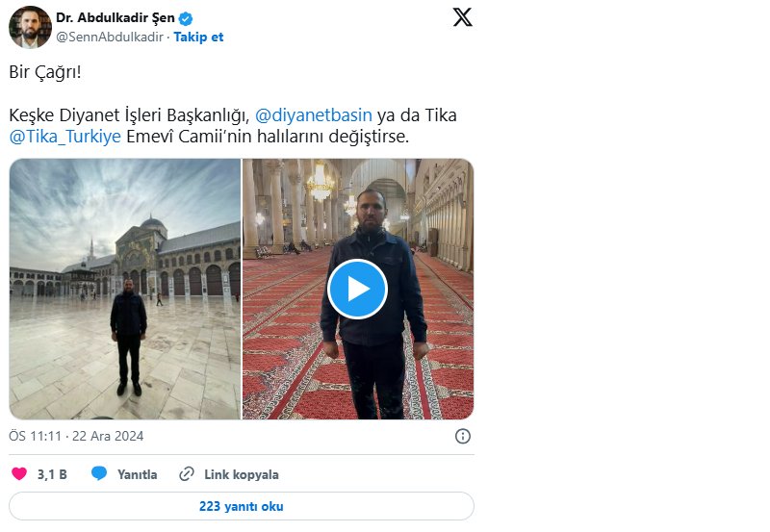Open the @Tika_Turkiye mention

(x=65, y=137)
